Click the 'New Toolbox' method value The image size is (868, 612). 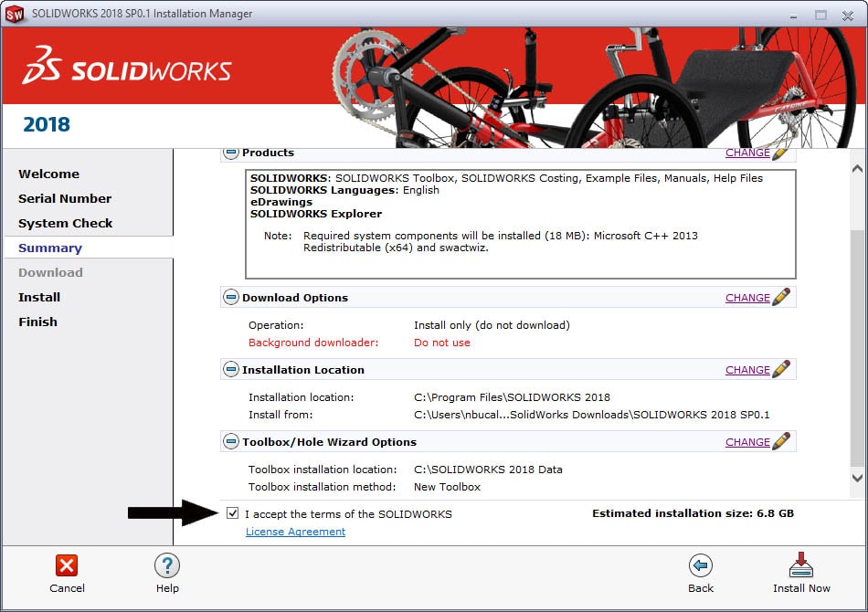click(447, 487)
